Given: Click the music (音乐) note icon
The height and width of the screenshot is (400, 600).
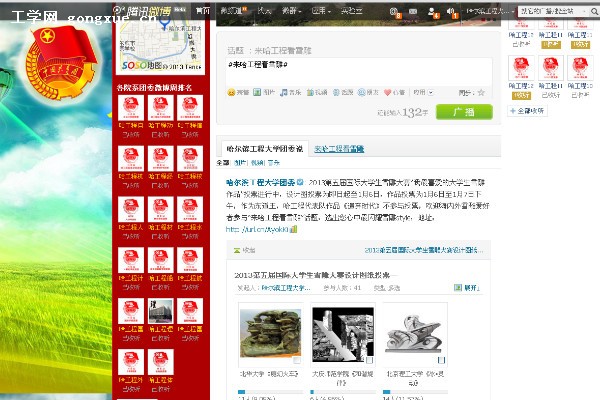Looking at the screenshot, I should point(283,92).
